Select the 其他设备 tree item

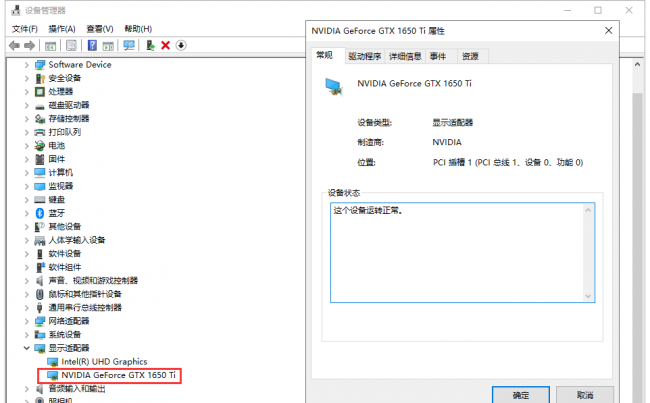65,227
